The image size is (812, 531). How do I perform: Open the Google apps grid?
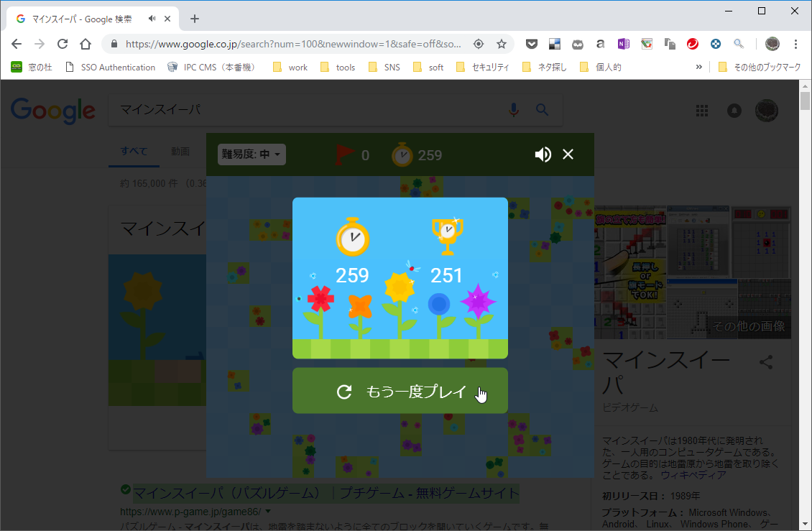(x=702, y=110)
